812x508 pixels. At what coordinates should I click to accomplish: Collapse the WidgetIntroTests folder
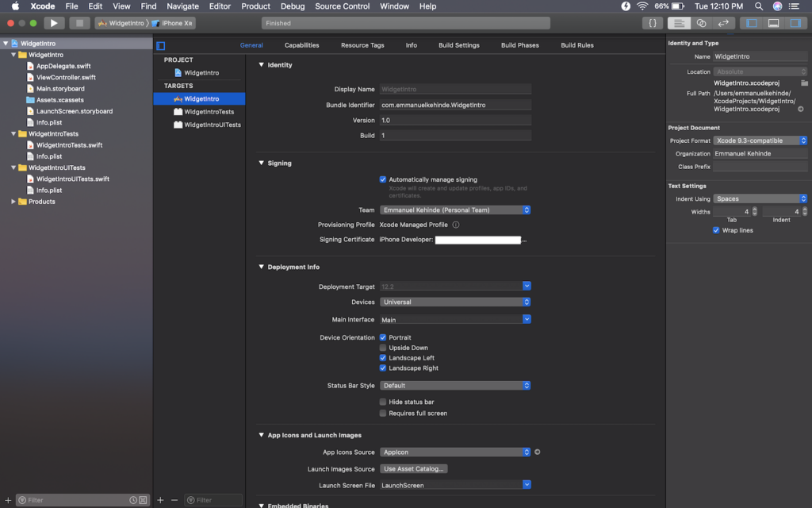pos(13,133)
